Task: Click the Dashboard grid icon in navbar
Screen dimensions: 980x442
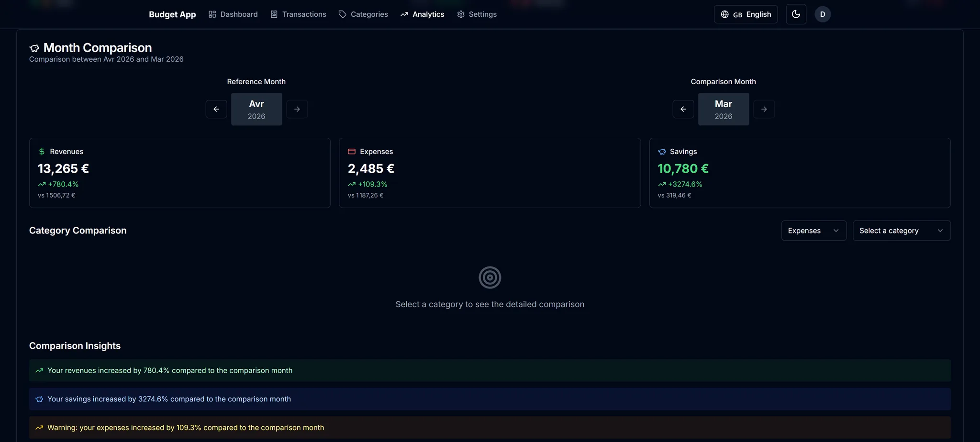Action: [x=212, y=14]
